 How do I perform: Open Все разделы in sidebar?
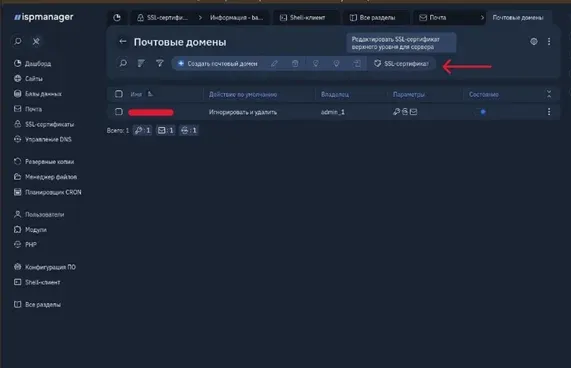[37, 305]
